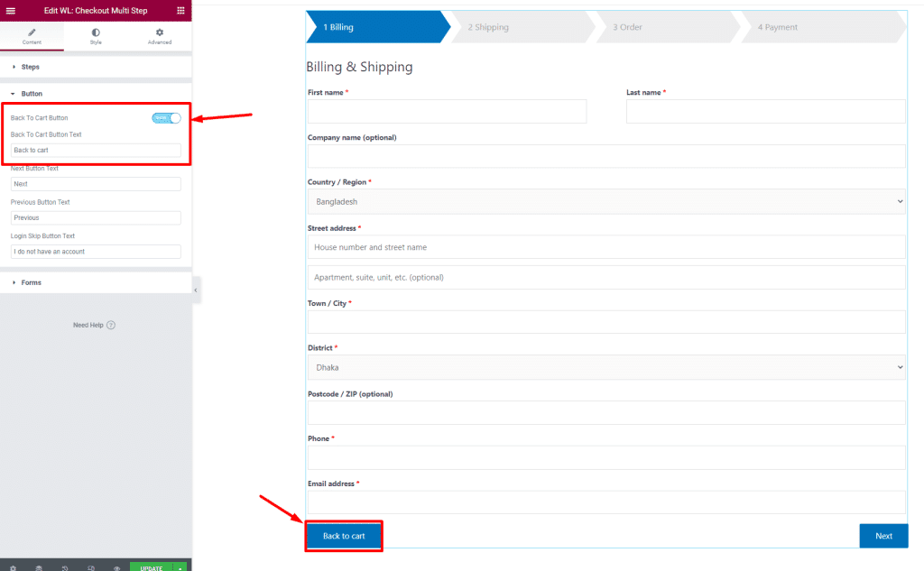This screenshot has width=924, height=571.
Task: Open the Elementor hamburger menu
Action: pyautogui.click(x=11, y=11)
